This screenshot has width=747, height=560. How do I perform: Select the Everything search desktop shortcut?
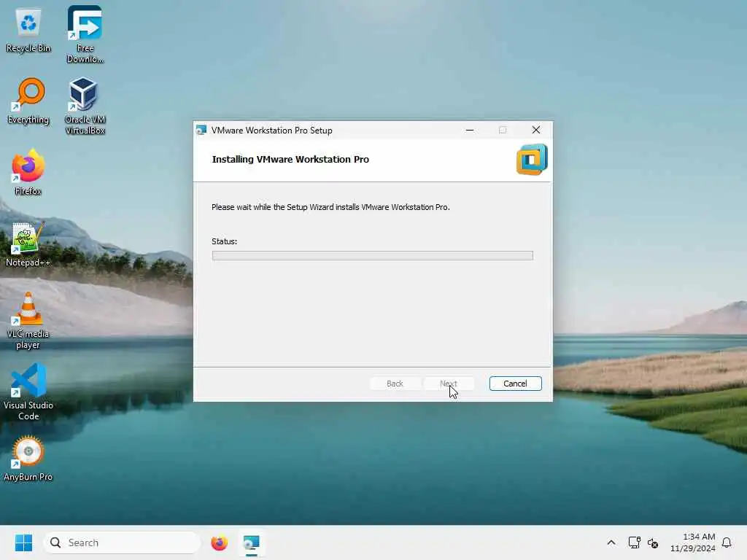click(28, 101)
